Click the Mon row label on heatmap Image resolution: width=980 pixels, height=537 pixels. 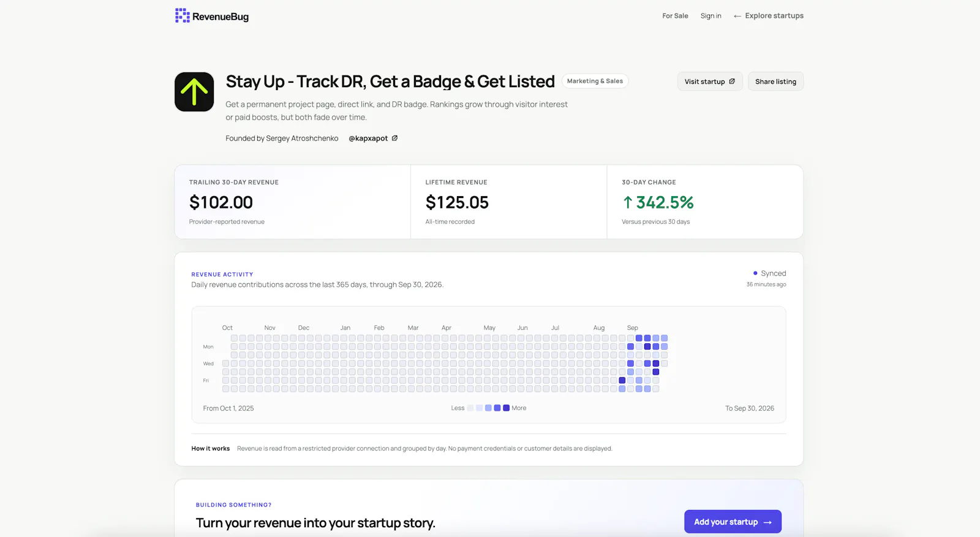click(x=208, y=347)
